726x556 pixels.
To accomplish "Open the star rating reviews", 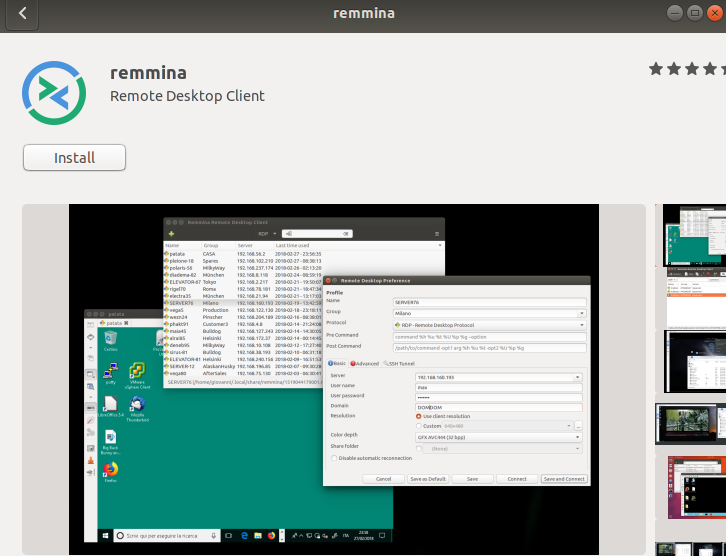I will (687, 69).
